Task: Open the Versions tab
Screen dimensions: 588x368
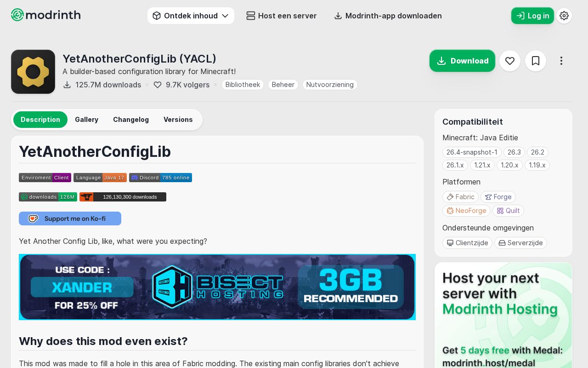Action: click(x=178, y=120)
